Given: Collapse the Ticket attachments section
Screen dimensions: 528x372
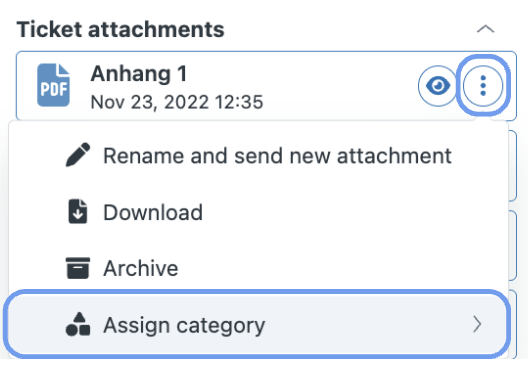Looking at the screenshot, I should pyautogui.click(x=485, y=29).
